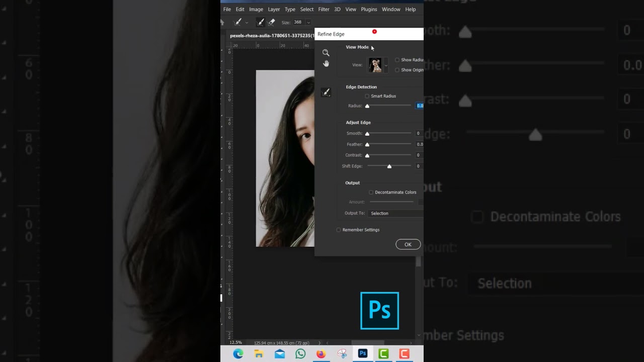The width and height of the screenshot is (644, 362).
Task: Click the horizontal scroll left arrow
Action: click(x=327, y=343)
